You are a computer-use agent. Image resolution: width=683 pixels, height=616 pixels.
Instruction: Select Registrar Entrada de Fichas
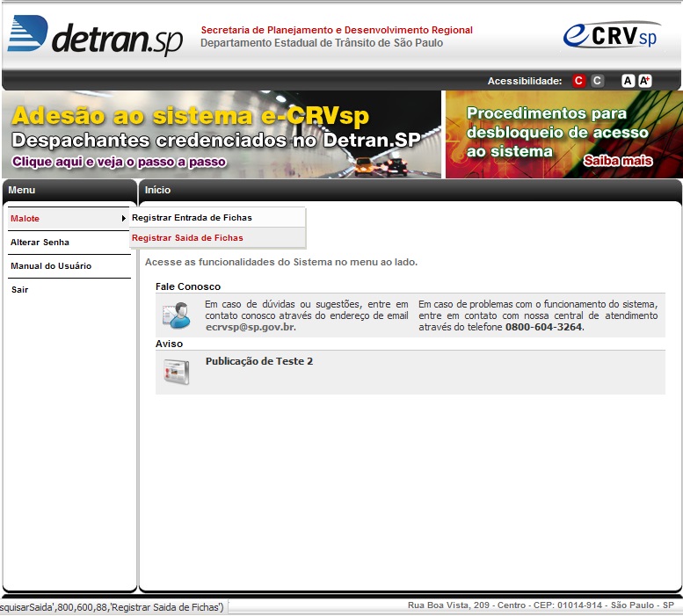tap(218, 218)
